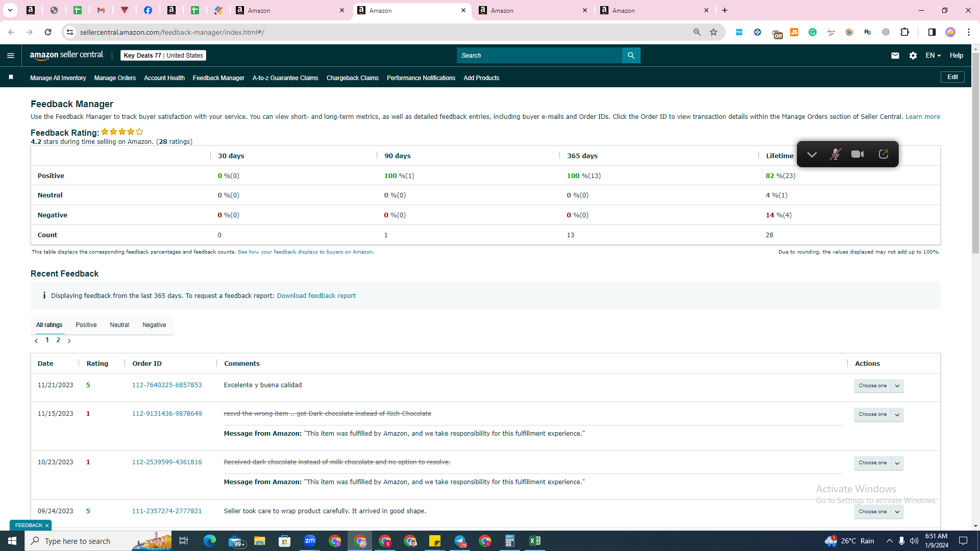Open browser side panel icon
The image size is (980, 551).
(x=932, y=32)
